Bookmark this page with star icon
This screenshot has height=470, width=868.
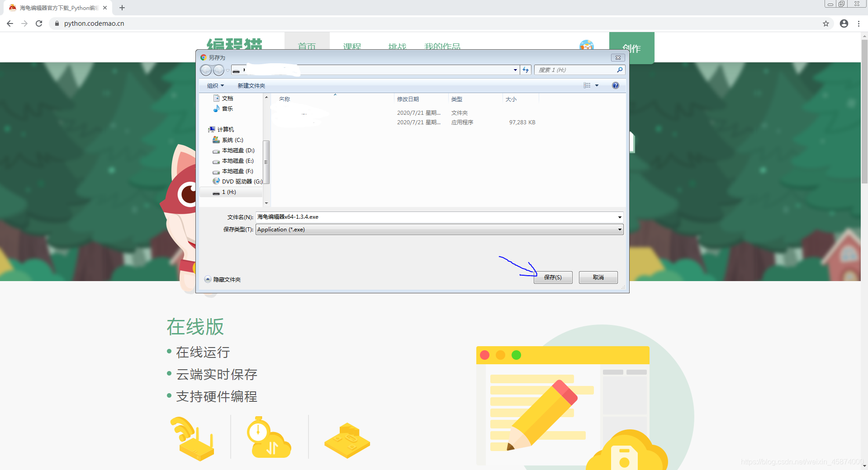[826, 23]
